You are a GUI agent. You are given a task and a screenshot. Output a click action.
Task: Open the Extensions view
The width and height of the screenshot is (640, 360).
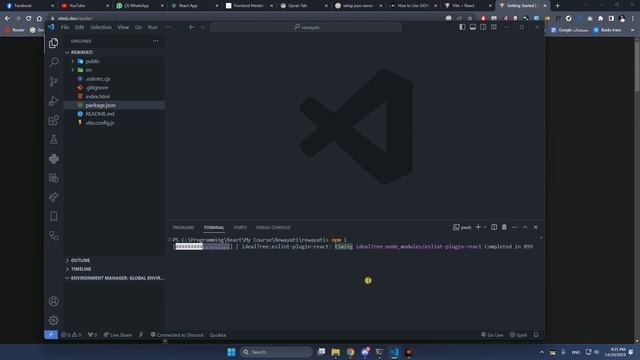tap(53, 120)
